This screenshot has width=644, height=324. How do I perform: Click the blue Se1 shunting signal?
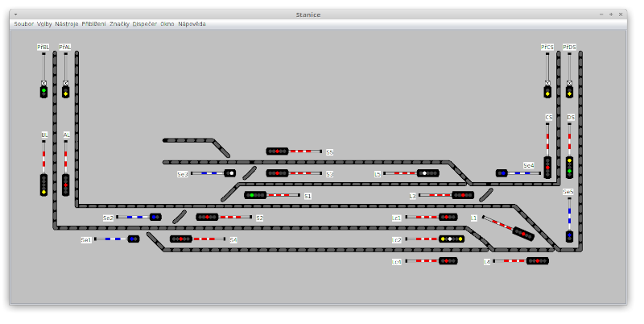pos(134,239)
